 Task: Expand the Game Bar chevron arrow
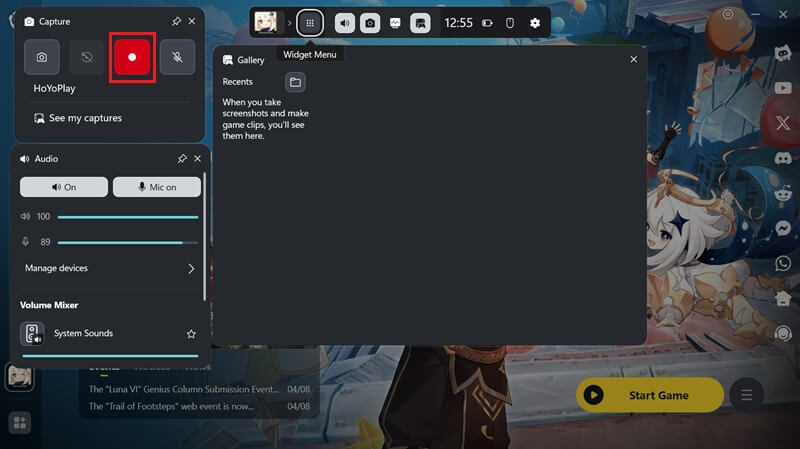[x=289, y=23]
